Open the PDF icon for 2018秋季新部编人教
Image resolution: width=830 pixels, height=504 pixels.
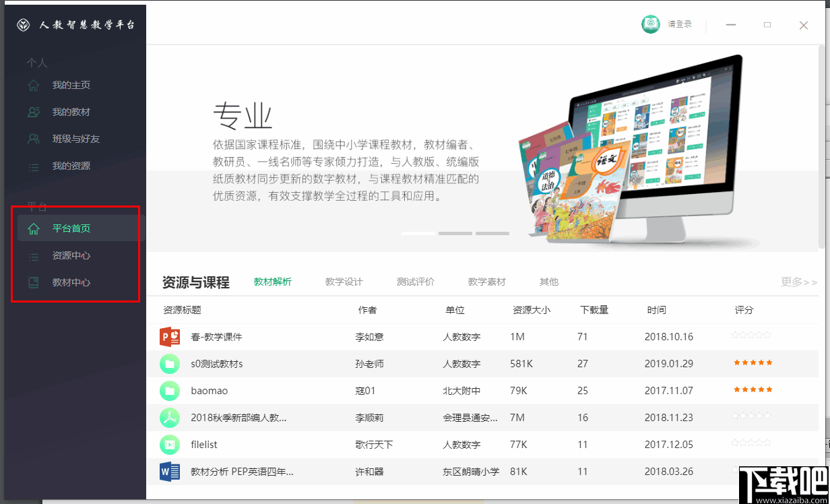click(169, 417)
